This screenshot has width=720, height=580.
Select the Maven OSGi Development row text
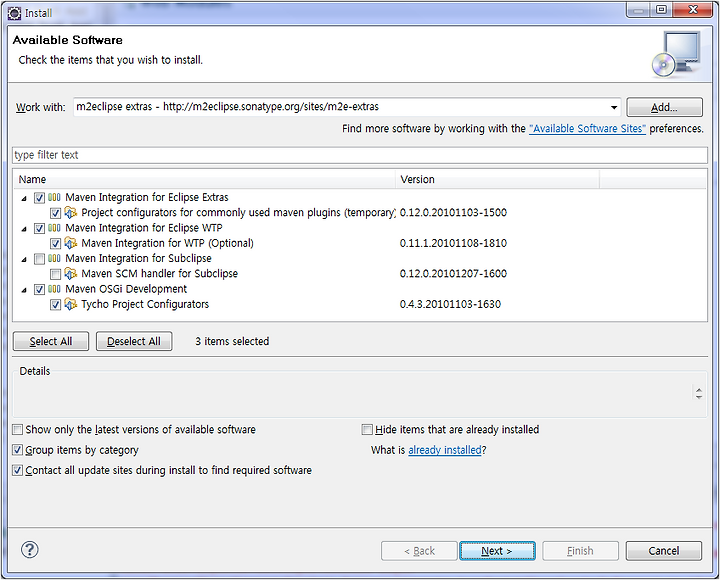point(126,289)
